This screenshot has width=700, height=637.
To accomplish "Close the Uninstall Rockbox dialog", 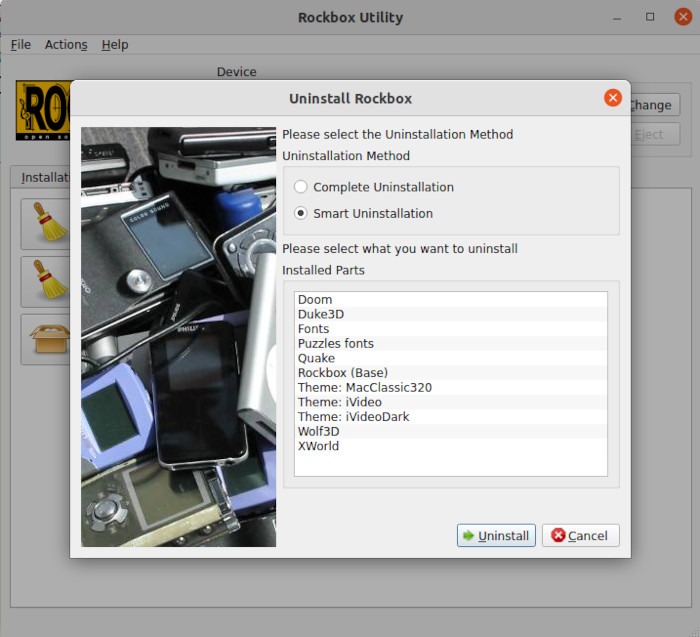I will click(612, 98).
